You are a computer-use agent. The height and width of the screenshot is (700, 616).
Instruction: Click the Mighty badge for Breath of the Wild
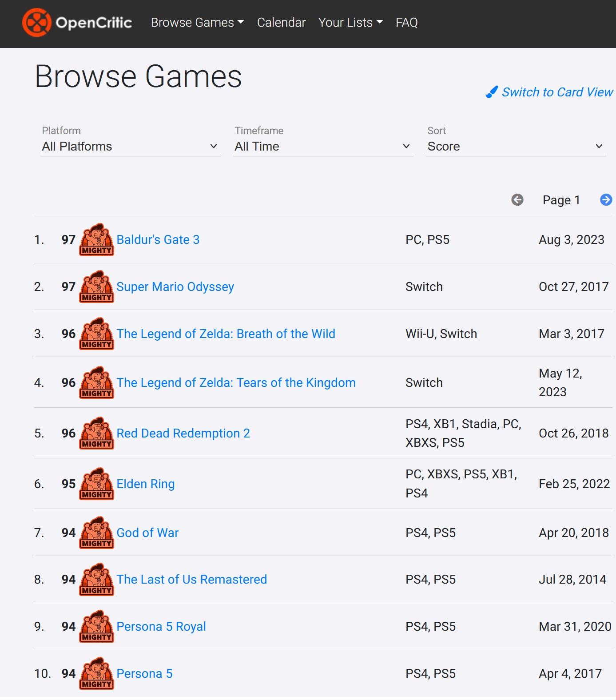[x=97, y=334]
